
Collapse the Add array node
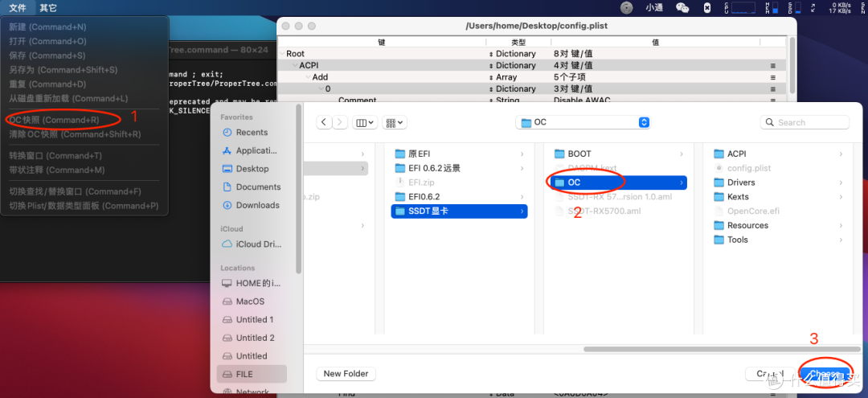coord(308,77)
